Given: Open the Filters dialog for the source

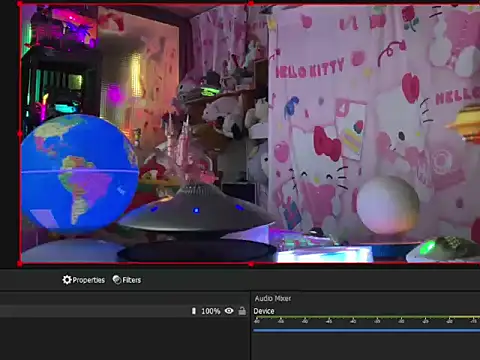Looking at the screenshot, I should click(127, 280).
